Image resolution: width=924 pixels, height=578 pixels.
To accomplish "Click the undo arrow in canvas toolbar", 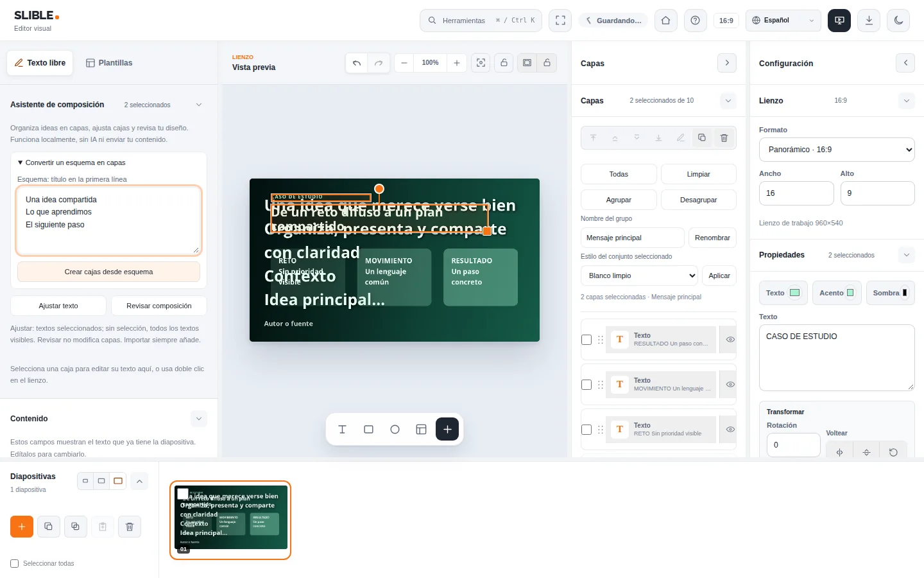I will pos(357,63).
